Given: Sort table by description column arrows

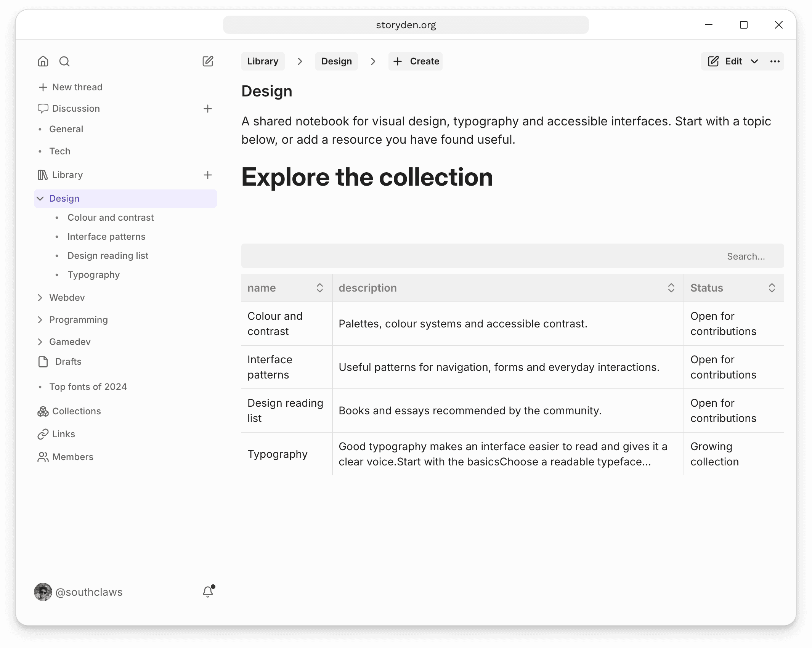Looking at the screenshot, I should [671, 288].
